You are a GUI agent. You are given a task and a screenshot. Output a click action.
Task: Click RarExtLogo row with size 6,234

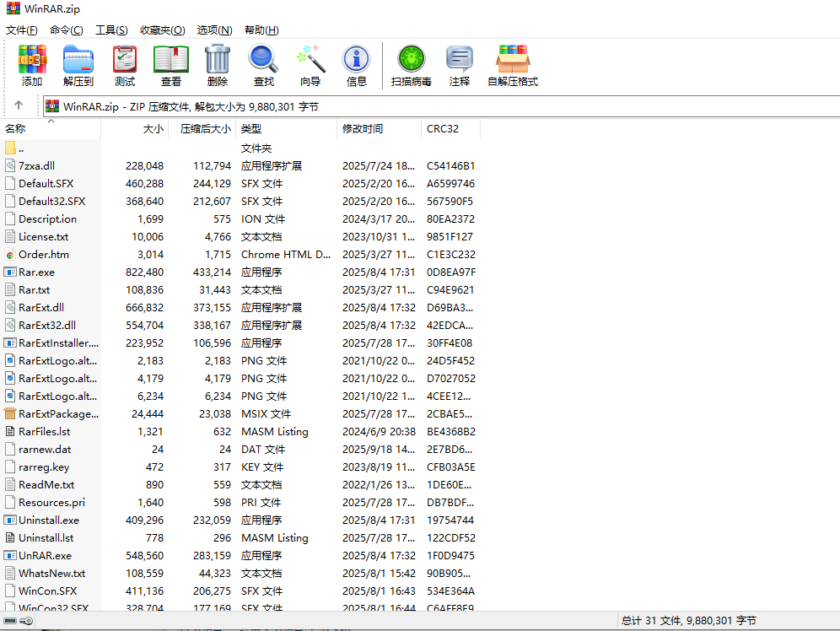240,396
